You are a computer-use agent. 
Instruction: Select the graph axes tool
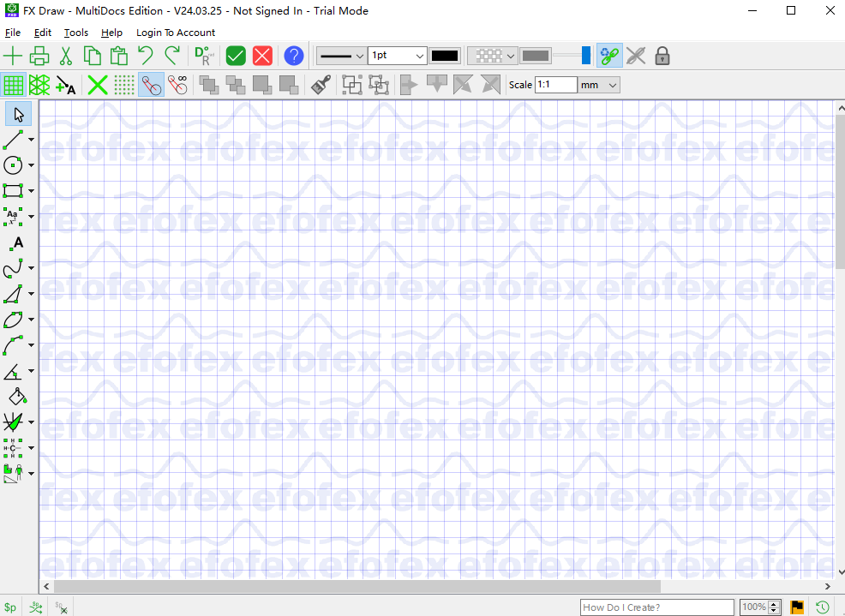[x=13, y=422]
